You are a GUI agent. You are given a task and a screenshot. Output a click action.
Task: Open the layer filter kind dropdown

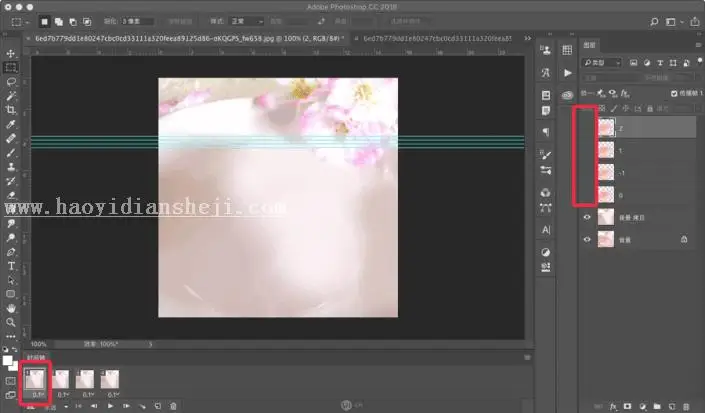point(602,63)
